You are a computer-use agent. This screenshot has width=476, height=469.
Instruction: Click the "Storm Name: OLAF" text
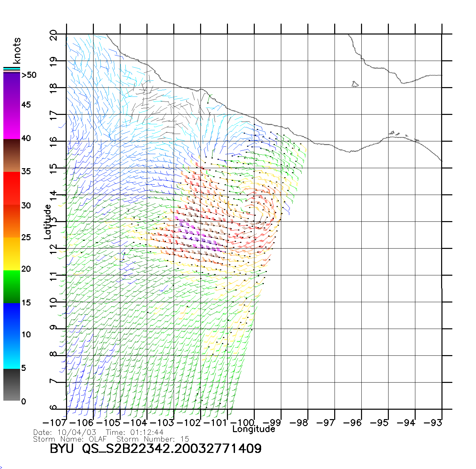tap(70, 439)
